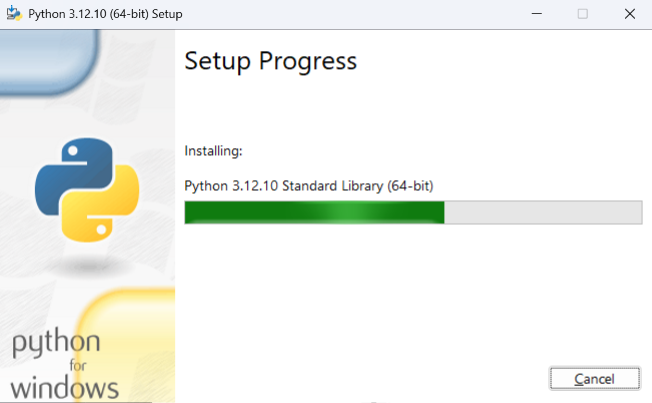Screen dimensions: 652x403
Task: Click the gray unfilled part of the progress bar
Action: click(543, 213)
